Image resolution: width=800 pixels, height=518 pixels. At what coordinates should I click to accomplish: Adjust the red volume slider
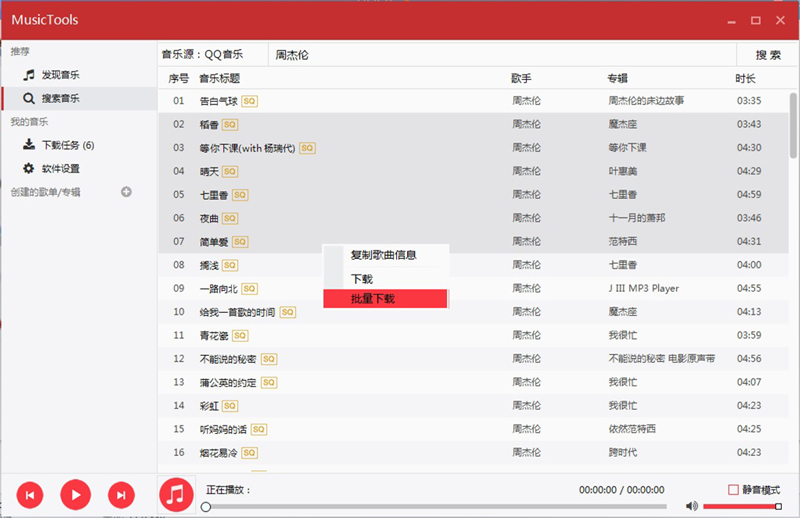[742, 506]
